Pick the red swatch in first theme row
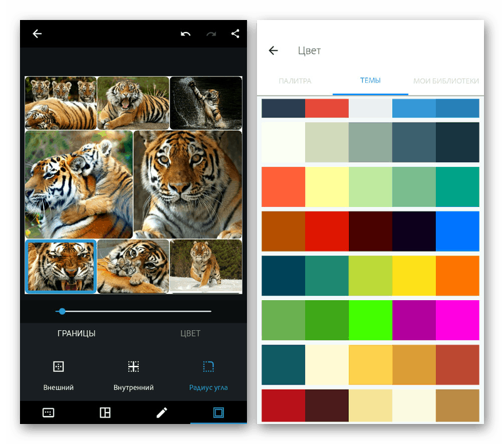The width and height of the screenshot is (504, 444). (x=327, y=108)
